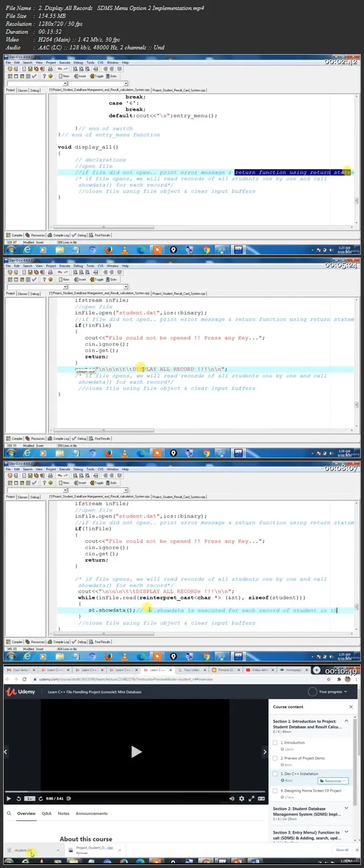Image resolution: width=364 pixels, height=868 pixels.
Task: Click the search magnifier beside Overview tab
Action: click(x=9, y=813)
